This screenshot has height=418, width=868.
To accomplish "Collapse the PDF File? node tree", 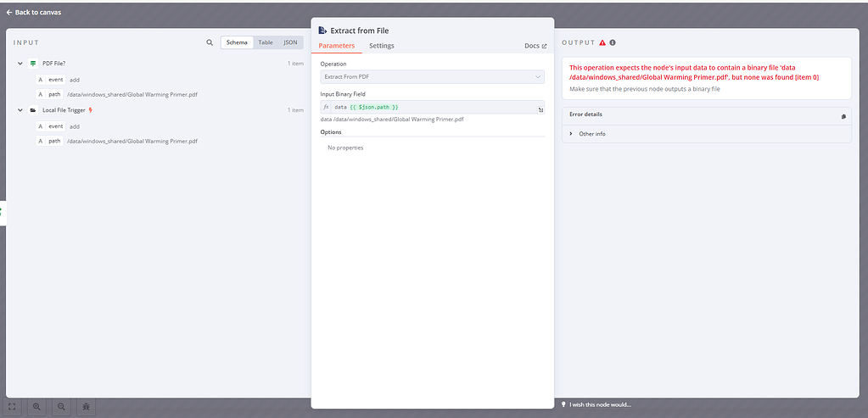I will (20, 64).
